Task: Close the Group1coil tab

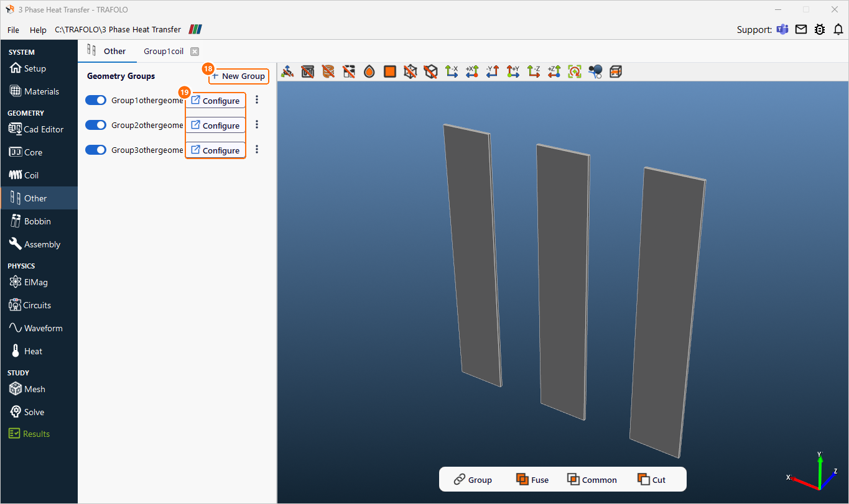Action: coord(195,52)
